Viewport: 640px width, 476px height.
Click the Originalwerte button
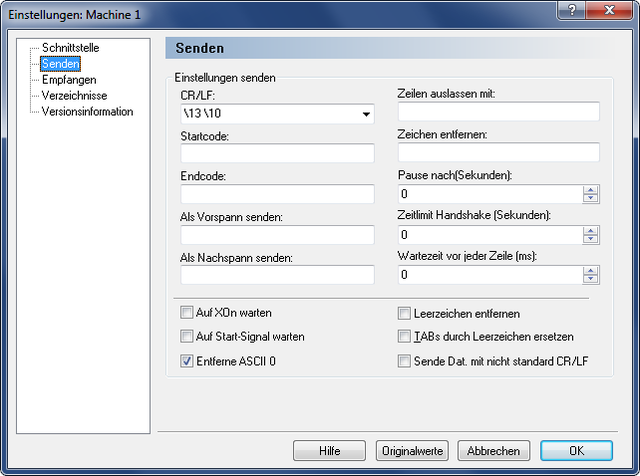pos(412,451)
